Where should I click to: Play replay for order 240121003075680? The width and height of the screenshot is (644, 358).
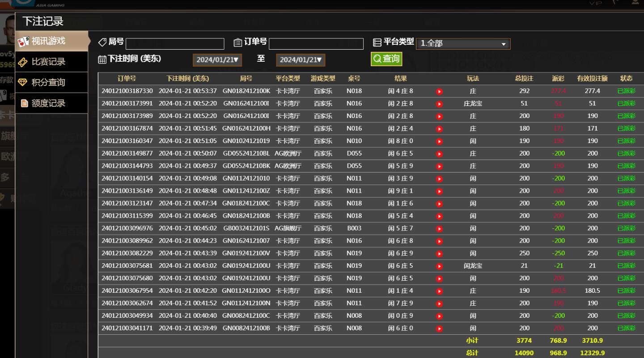tap(439, 279)
